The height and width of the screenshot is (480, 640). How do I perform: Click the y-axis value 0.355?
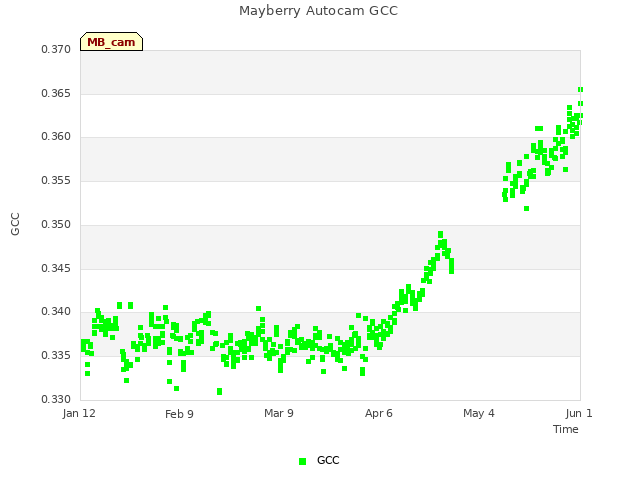click(56, 180)
